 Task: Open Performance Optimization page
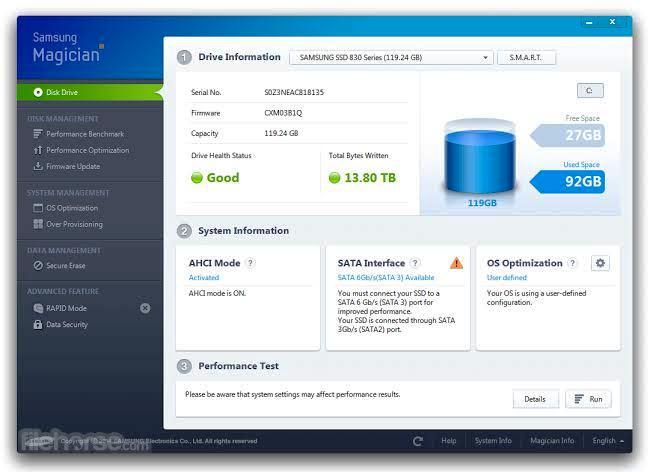click(87, 150)
